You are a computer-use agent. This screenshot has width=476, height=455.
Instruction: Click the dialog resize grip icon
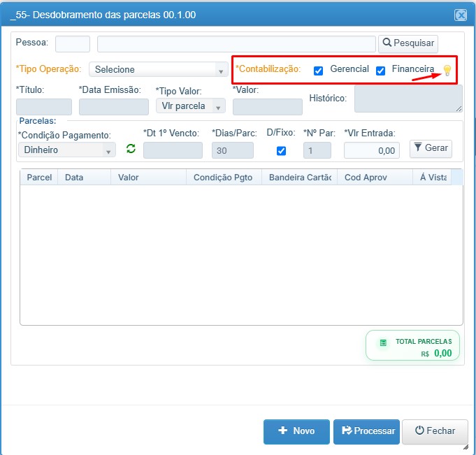(466, 447)
